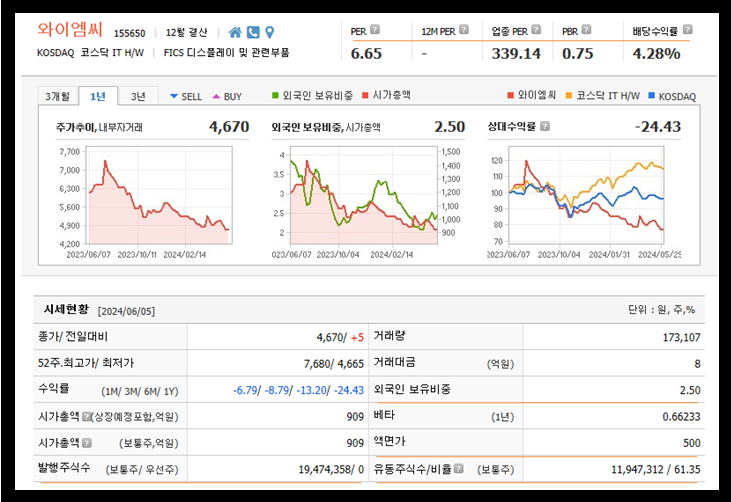Click the pink BUY triangle marker
Screen dimensions: 731x502
[x=216, y=96]
